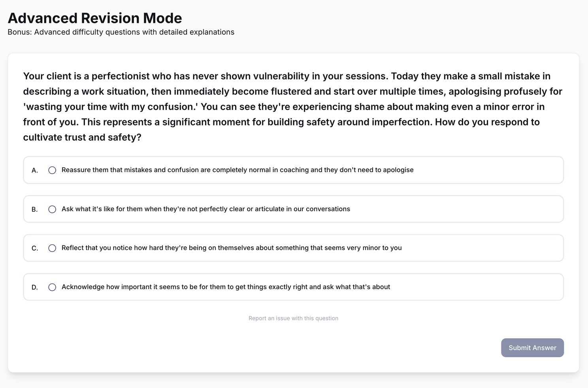Image resolution: width=588 pixels, height=388 pixels.
Task: Click the 'Advanced Revision Mode' heading
Action: tap(95, 18)
